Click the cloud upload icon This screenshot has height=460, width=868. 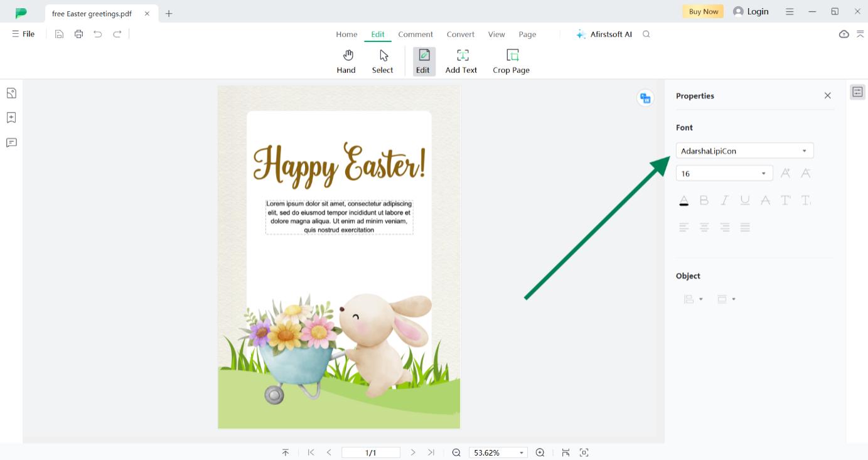pyautogui.click(x=844, y=34)
